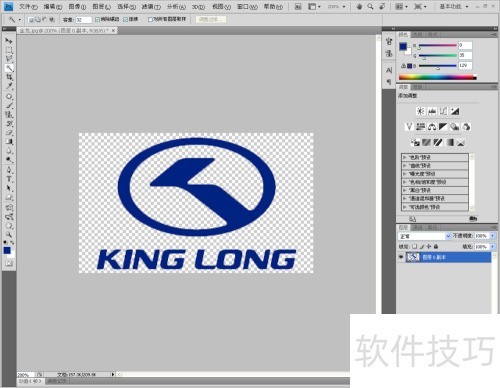The width and height of the screenshot is (500, 388).
Task: Select the Crop tool
Action: (x=9, y=77)
